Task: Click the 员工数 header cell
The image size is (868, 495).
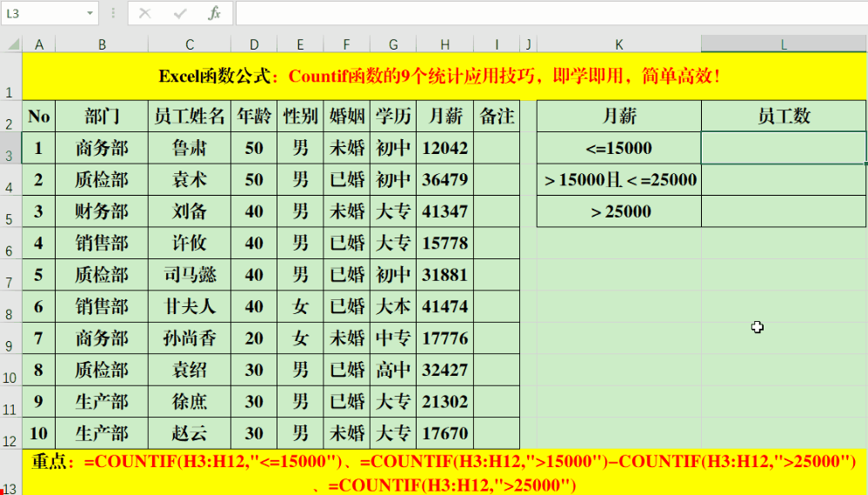Action: click(x=784, y=117)
